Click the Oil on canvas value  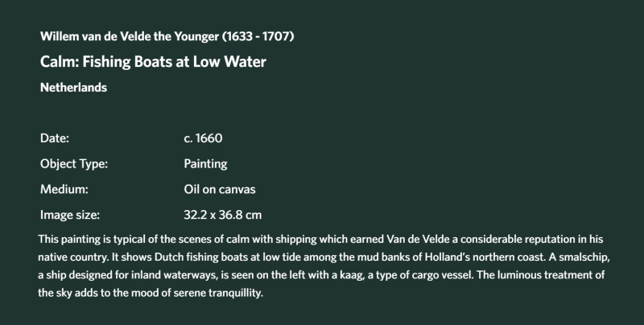220,190
